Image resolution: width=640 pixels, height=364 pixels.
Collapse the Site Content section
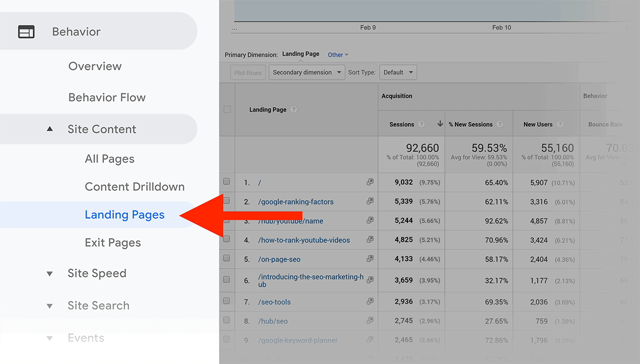[50, 129]
